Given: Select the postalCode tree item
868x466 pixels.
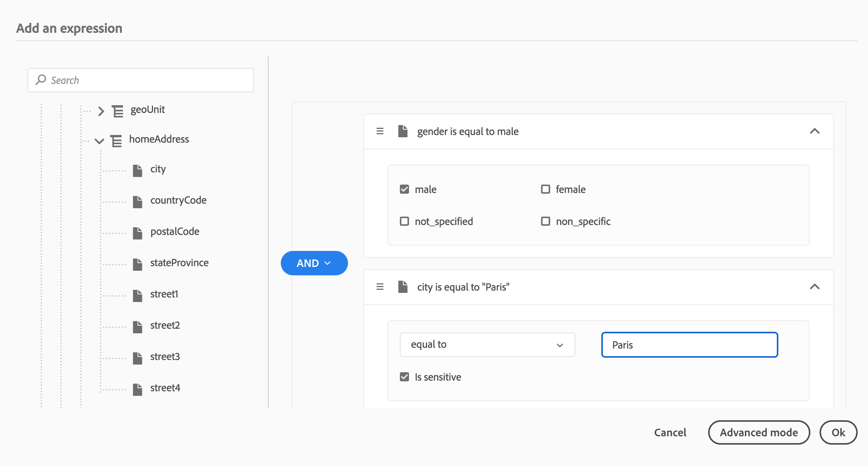Looking at the screenshot, I should click(175, 231).
